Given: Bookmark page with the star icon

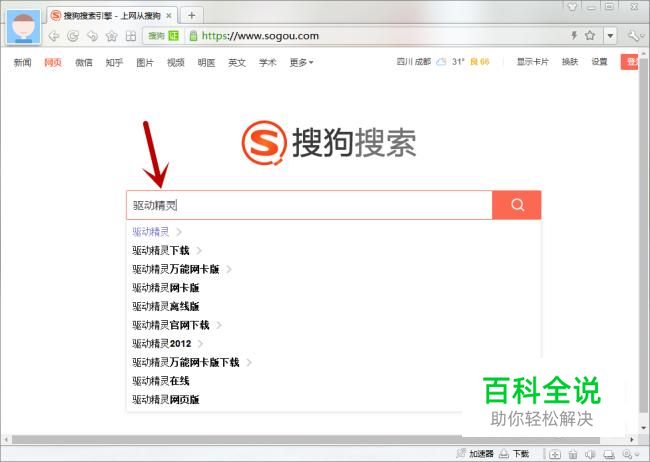Looking at the screenshot, I should click(x=590, y=35).
